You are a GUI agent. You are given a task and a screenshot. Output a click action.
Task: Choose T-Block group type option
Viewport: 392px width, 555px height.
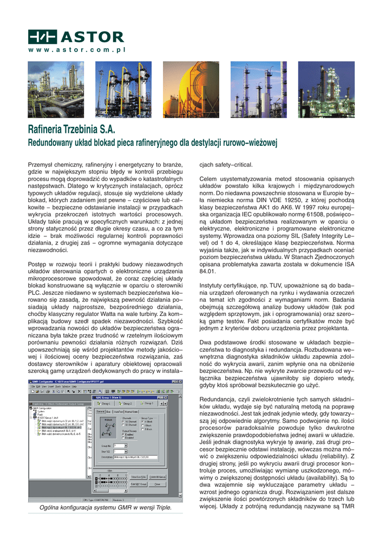pyautogui.click(x=142, y=428)
